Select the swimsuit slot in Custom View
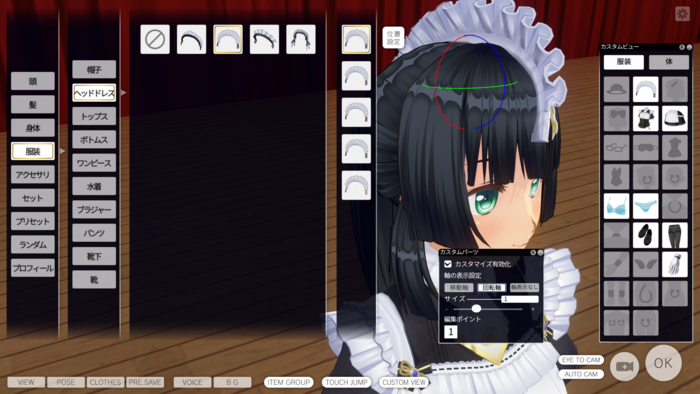Viewport: 700px width, 394px height. (x=617, y=177)
